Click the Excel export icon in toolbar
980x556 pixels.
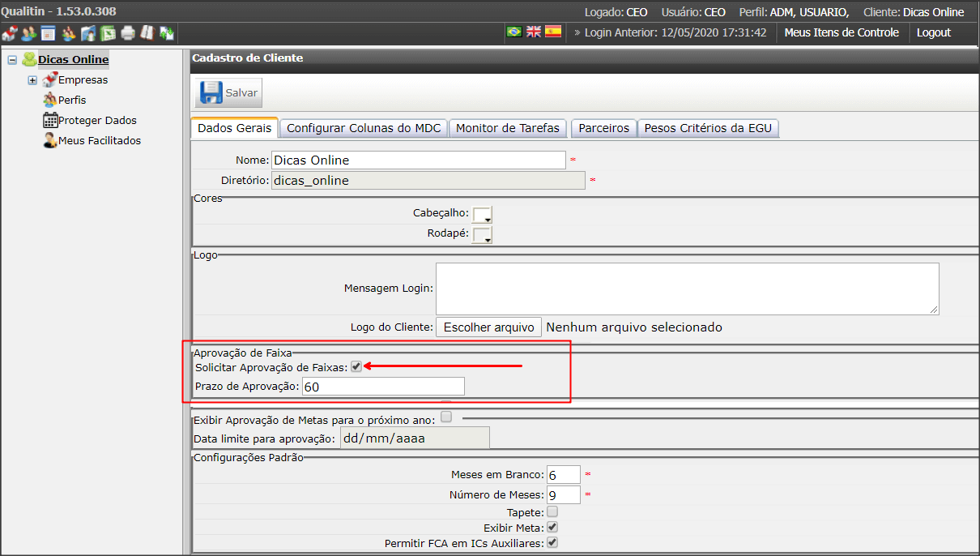108,33
